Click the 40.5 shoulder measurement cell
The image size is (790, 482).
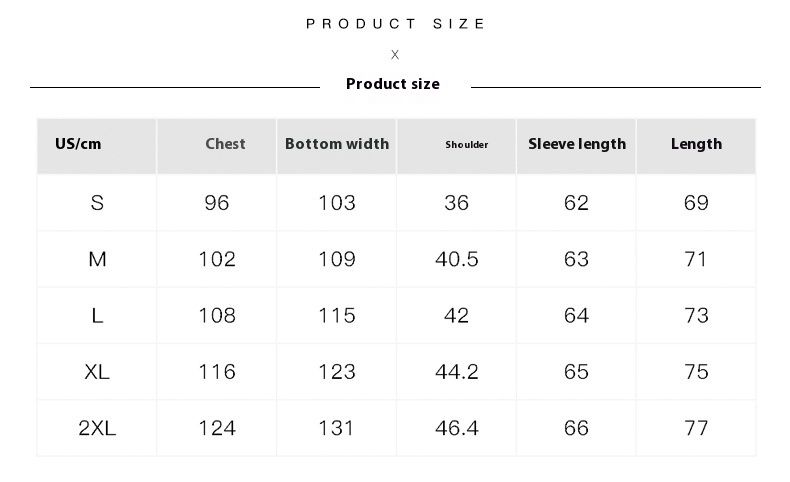pos(457,260)
